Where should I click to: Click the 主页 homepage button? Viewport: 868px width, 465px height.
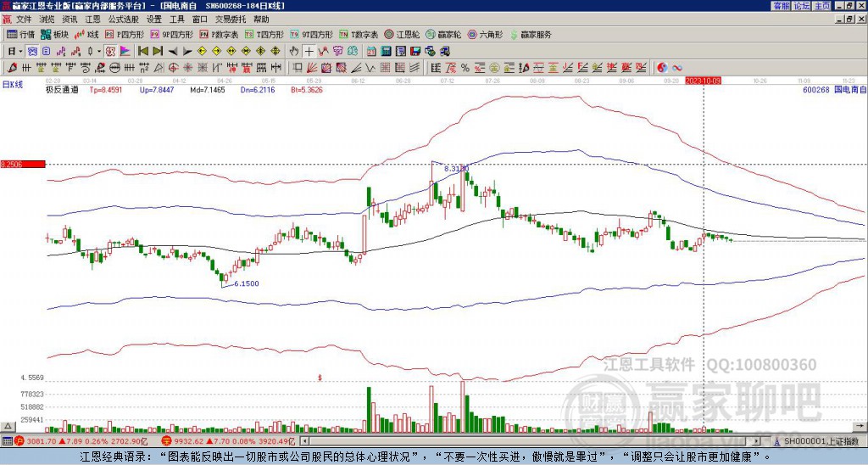822,6
